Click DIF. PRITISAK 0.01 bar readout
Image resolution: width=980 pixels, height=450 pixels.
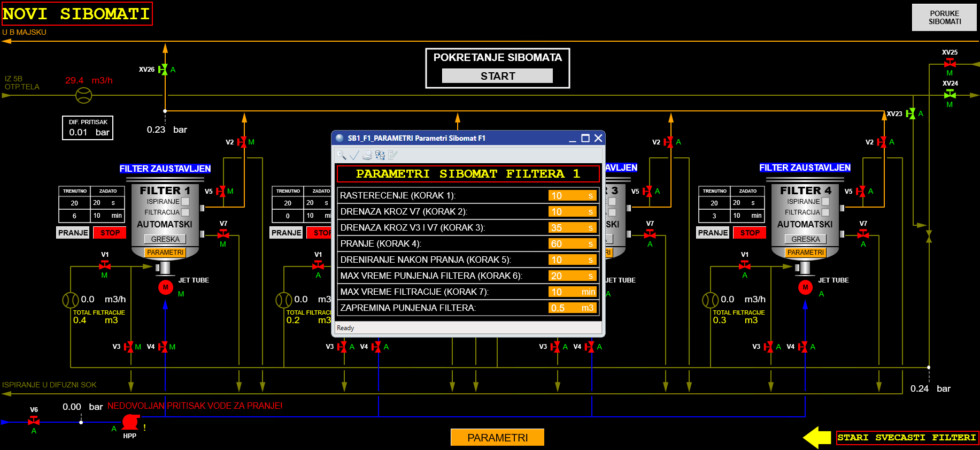click(88, 132)
